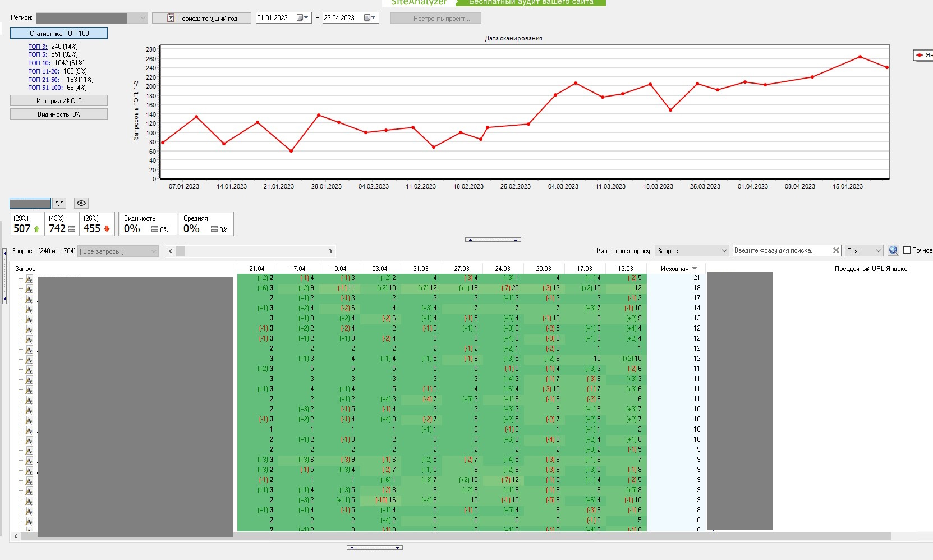Click the 'A' icon in the row with source 14
The width and height of the screenshot is (933, 560).
(29, 309)
